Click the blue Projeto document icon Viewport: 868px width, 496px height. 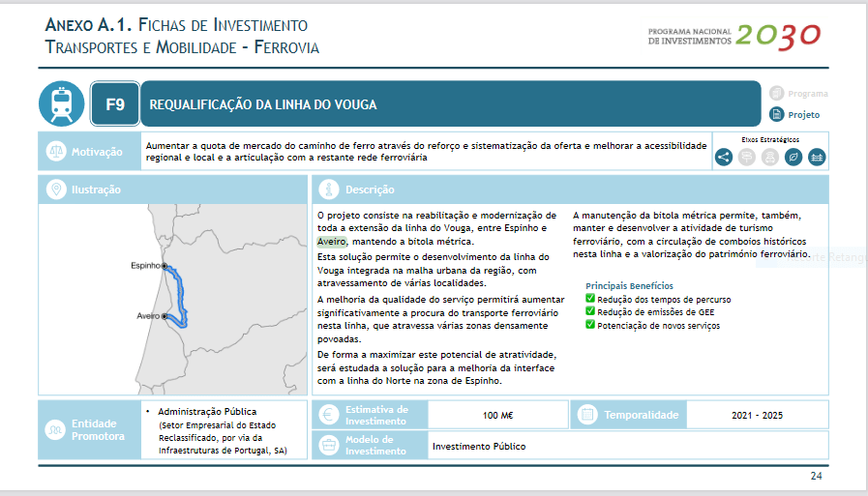[x=777, y=114]
